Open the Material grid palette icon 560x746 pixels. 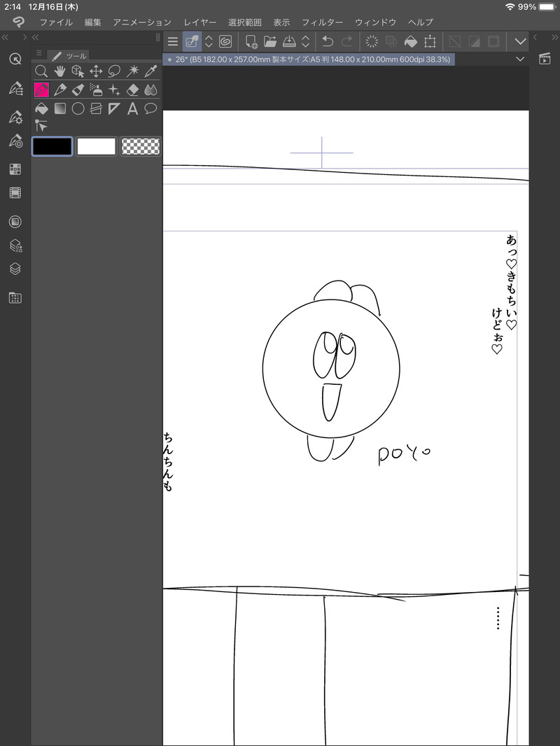pos(15,298)
